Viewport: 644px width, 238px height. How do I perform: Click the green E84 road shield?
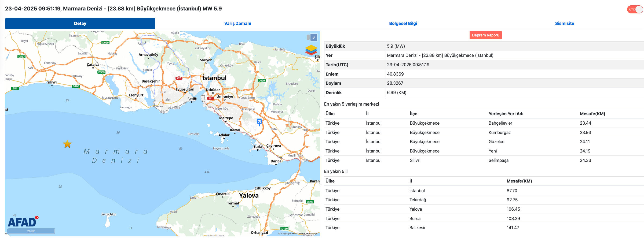pos(15,88)
